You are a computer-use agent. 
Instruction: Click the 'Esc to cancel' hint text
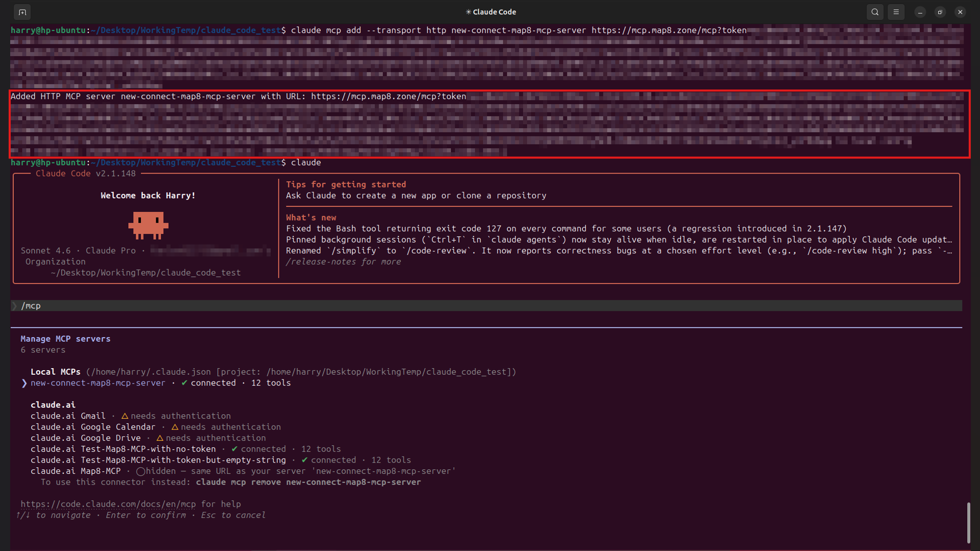[233, 515]
